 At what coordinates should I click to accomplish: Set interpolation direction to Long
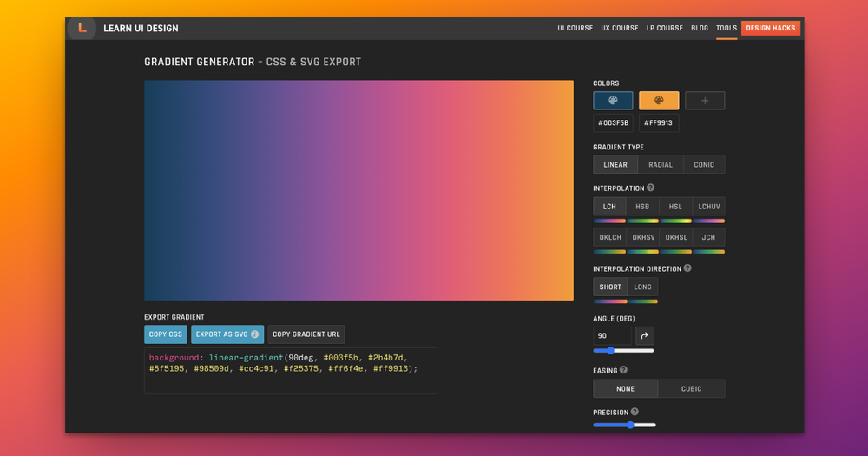click(642, 287)
